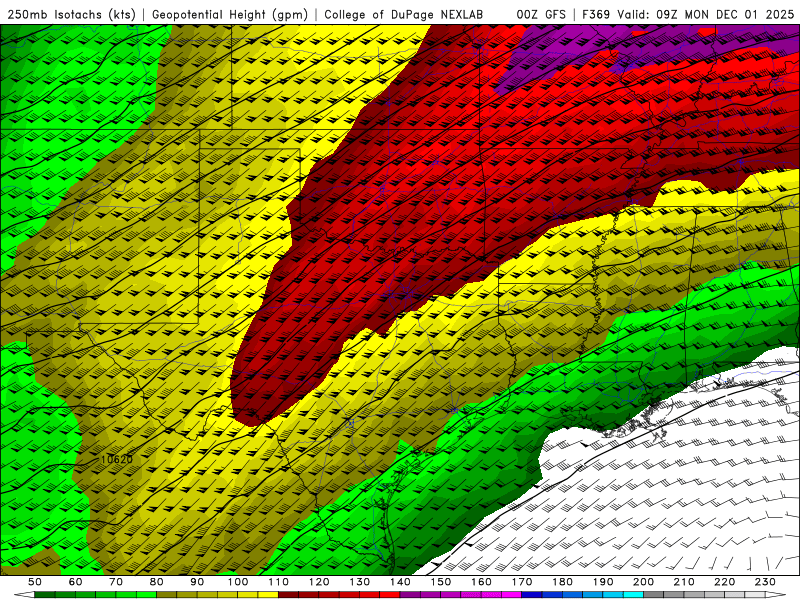Click the '10620' height contour label on map

[117, 459]
